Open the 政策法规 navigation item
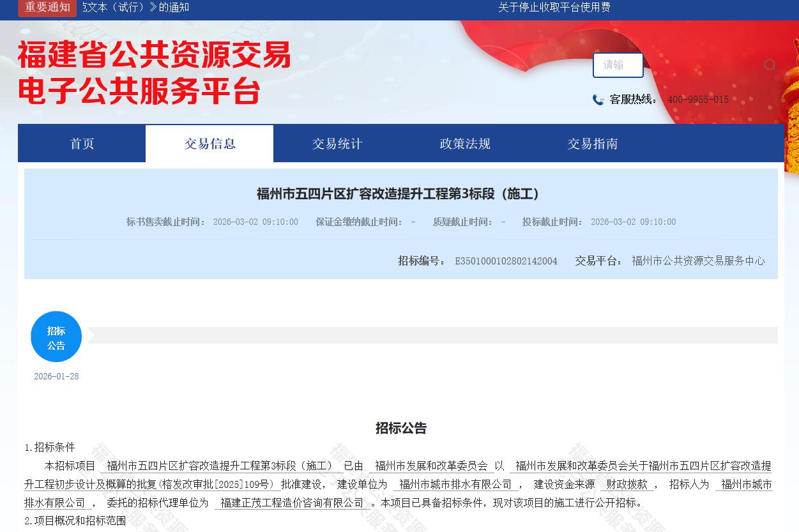799x532 pixels. click(465, 144)
